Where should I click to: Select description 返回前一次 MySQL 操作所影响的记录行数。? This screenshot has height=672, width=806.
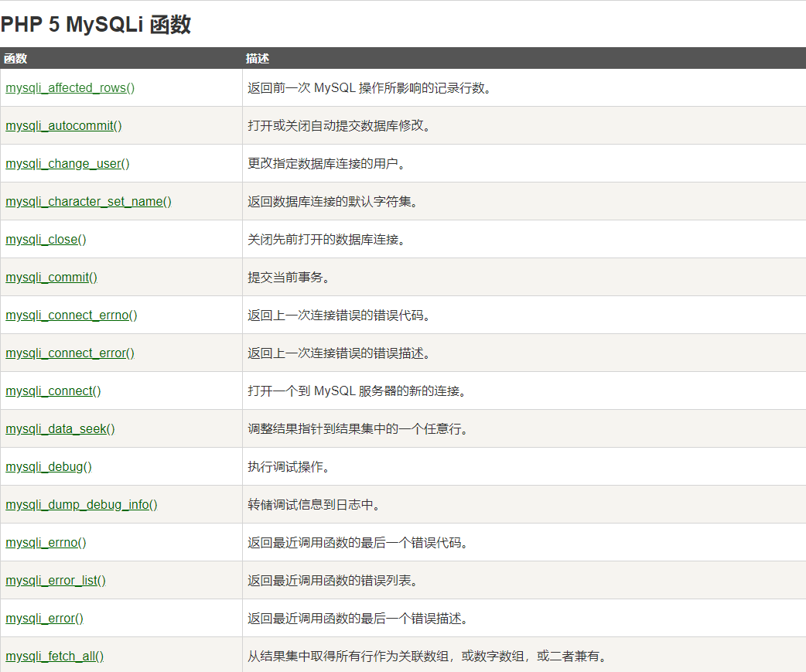click(x=370, y=88)
